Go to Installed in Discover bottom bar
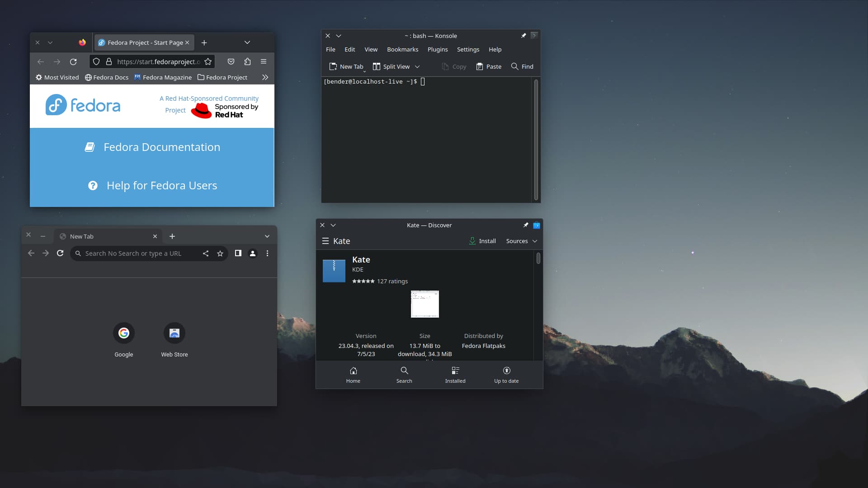 455,375
